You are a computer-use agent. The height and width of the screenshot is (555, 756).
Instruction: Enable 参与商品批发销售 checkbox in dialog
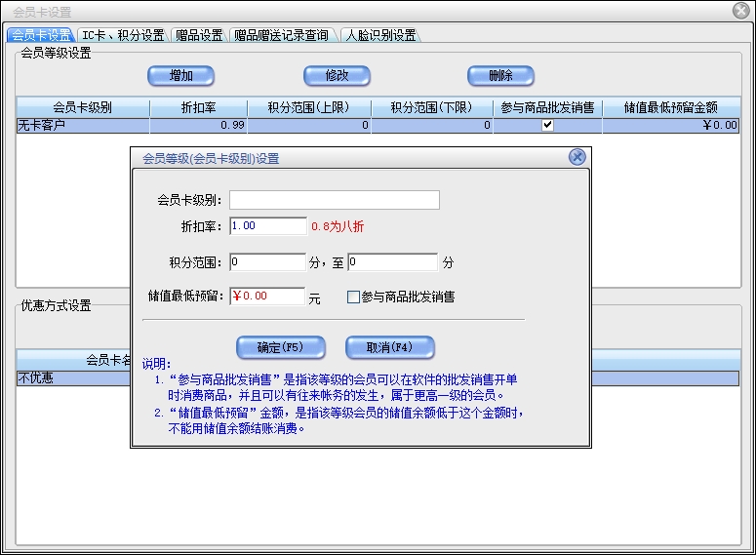353,297
